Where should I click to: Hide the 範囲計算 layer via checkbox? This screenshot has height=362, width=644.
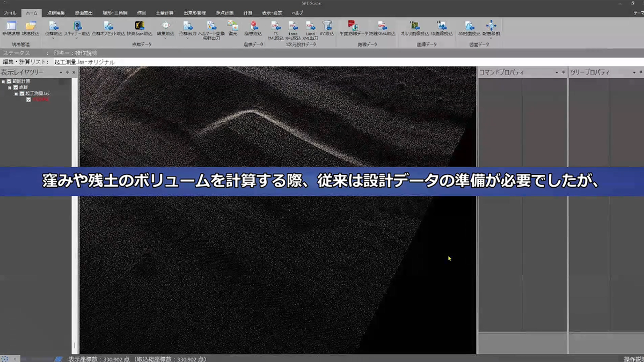pyautogui.click(x=9, y=81)
